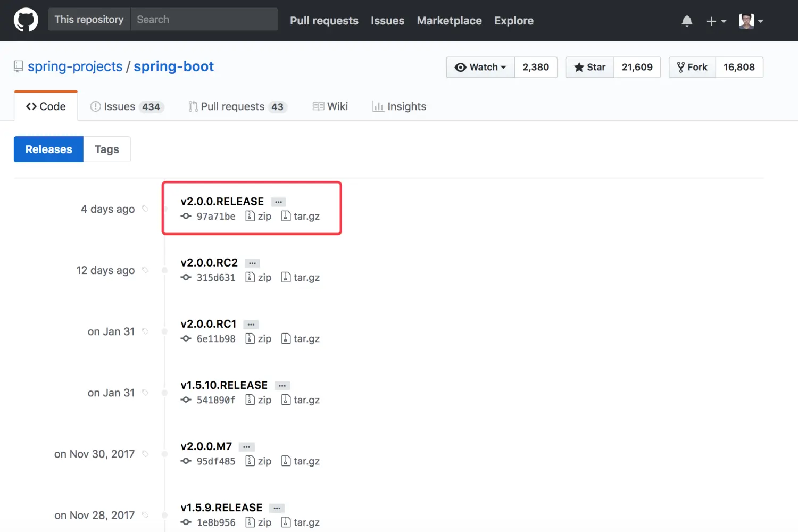Download tar.gz for v2.0.0.RC2
798x532 pixels.
pyautogui.click(x=301, y=277)
